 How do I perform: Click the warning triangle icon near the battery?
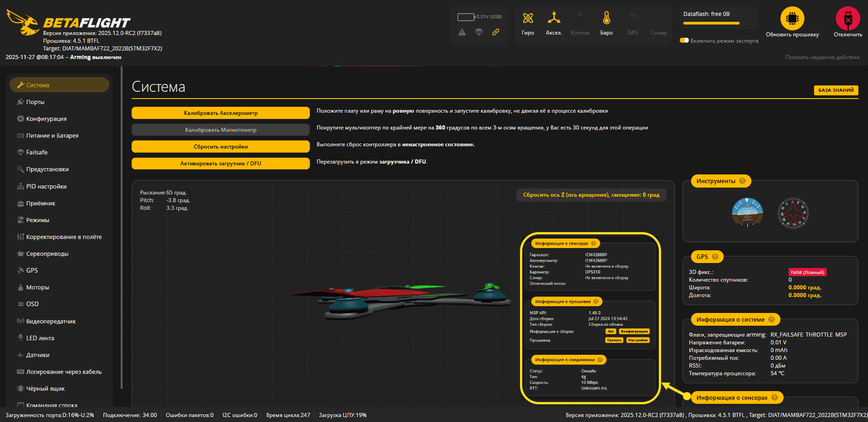click(462, 32)
